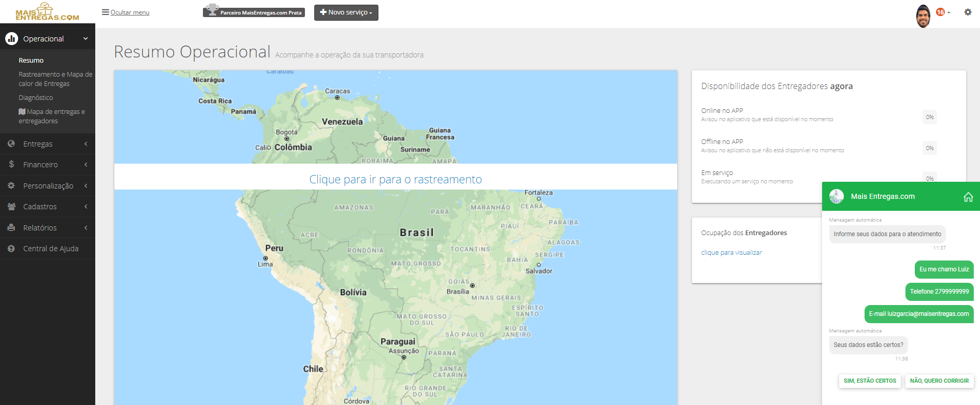Expand the Personalização menu chevron
Image resolution: width=980 pixels, height=405 pixels.
[86, 186]
